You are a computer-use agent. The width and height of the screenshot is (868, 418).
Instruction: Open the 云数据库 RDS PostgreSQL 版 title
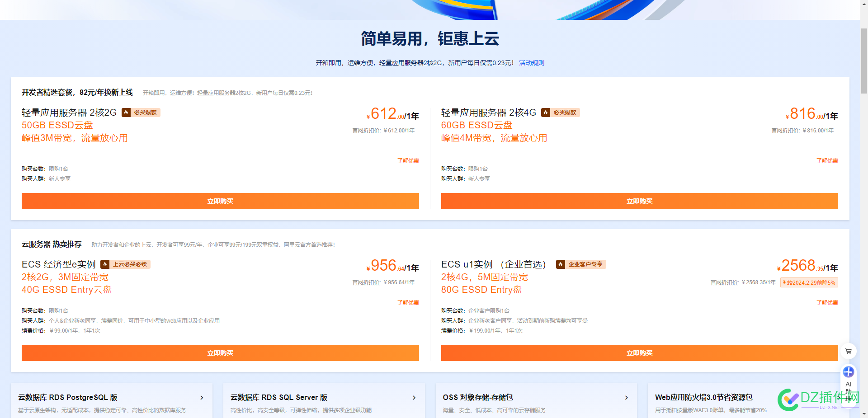pos(68,397)
